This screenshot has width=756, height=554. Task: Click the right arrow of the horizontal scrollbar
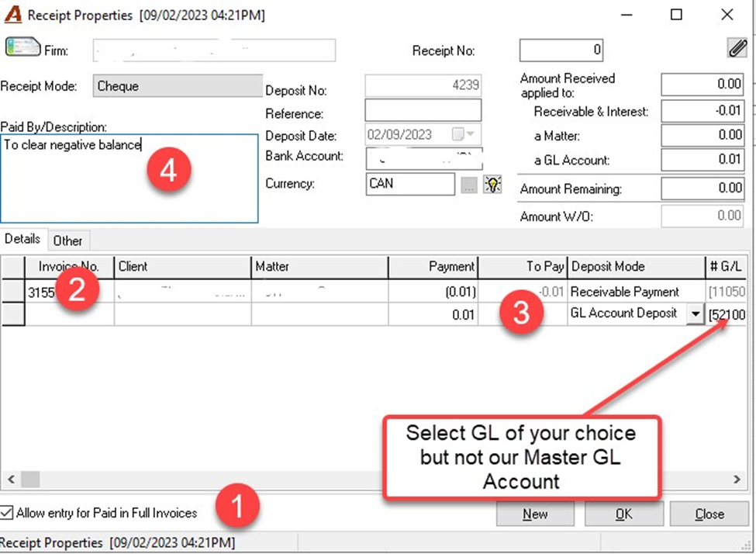tap(737, 480)
